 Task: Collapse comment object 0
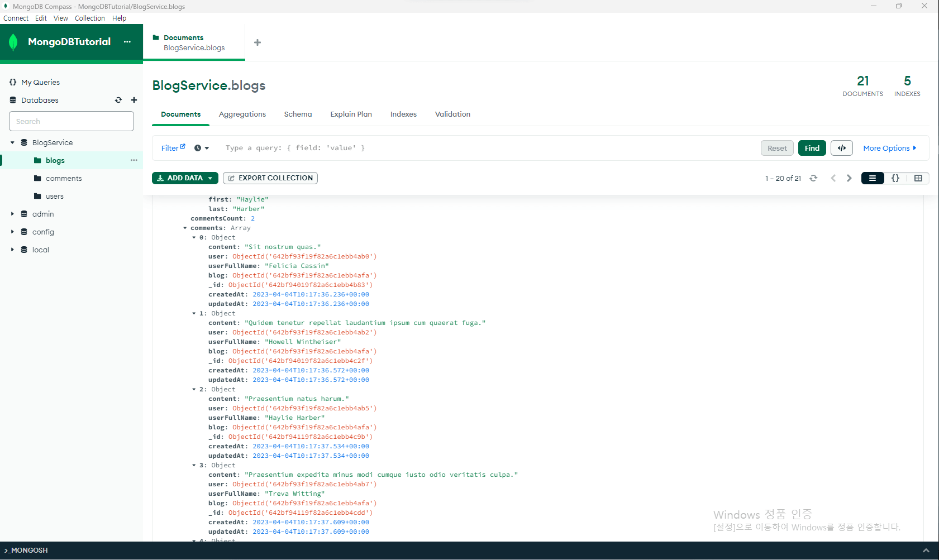194,237
